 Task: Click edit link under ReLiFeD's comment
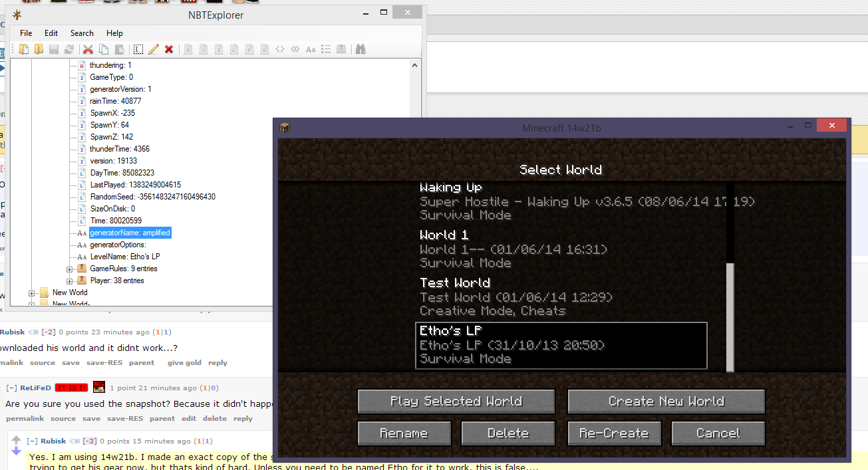pos(188,419)
